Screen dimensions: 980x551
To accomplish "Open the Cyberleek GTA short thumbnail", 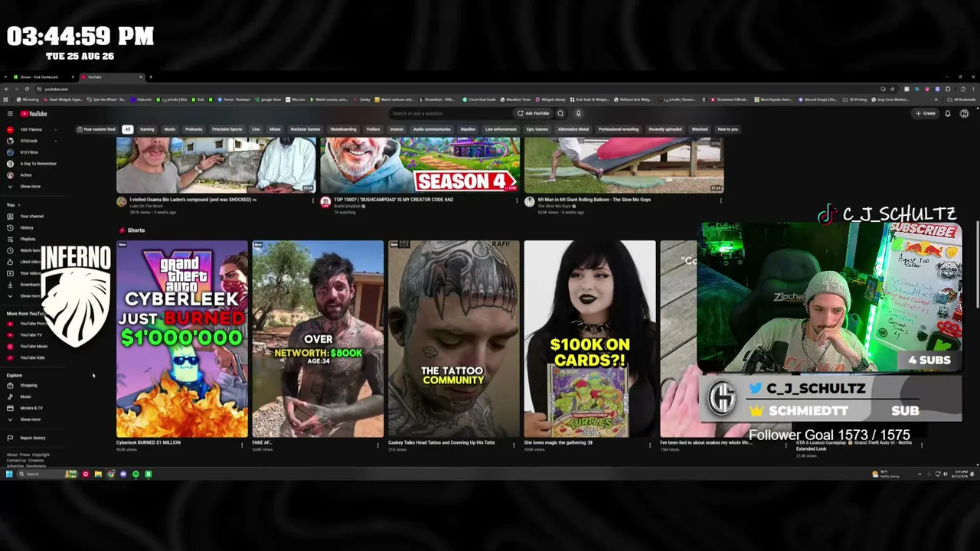I will (182, 339).
